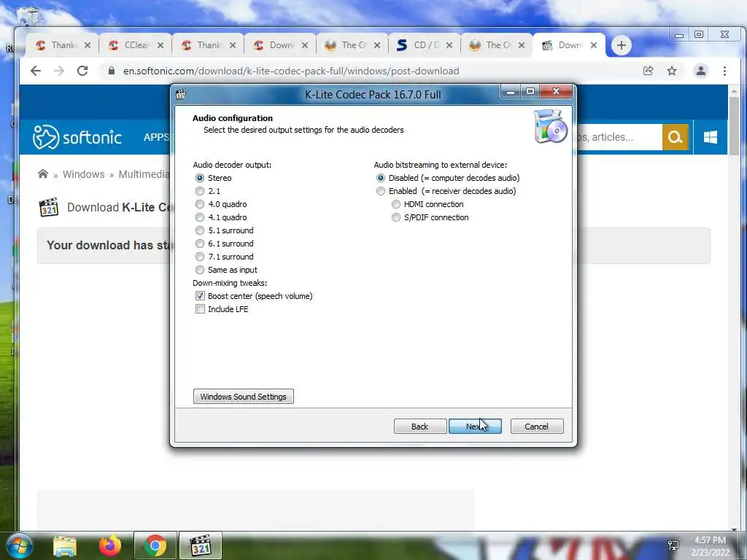
Task: Close the CD / D tab
Action: [449, 45]
